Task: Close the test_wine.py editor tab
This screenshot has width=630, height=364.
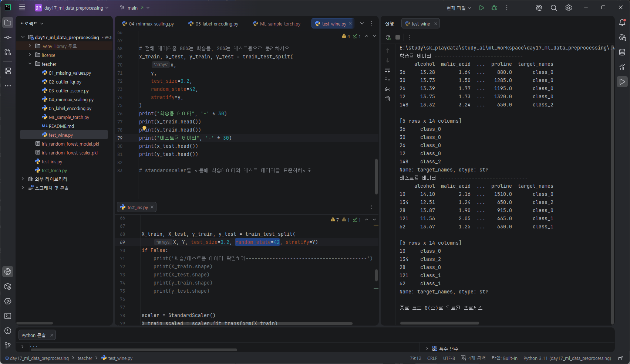Action: (x=350, y=23)
